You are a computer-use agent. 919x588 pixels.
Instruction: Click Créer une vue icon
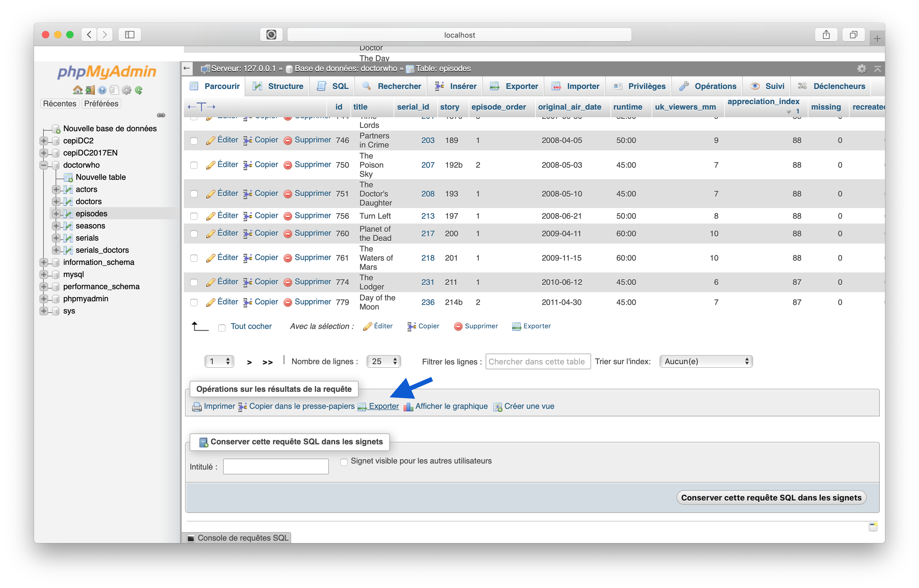498,407
